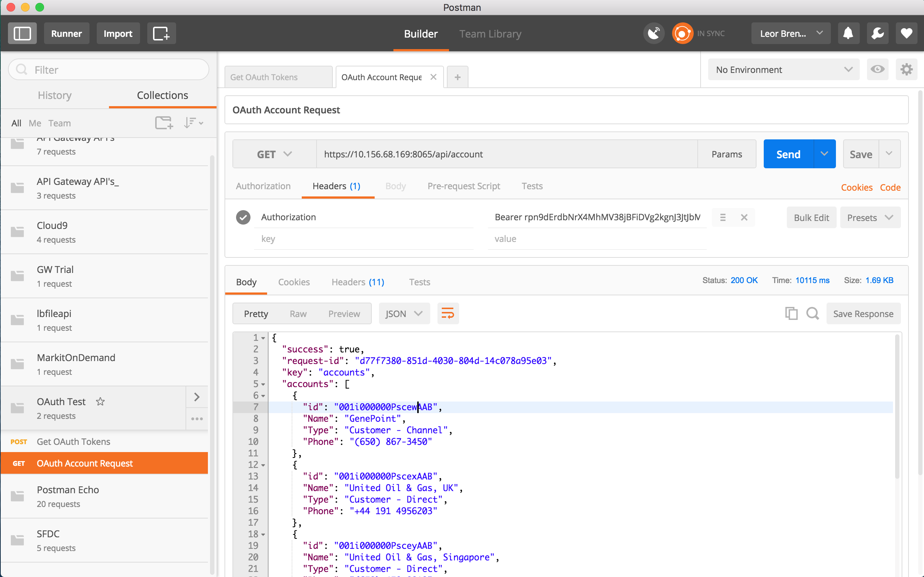The image size is (924, 577).
Task: Click the environment quick look eye
Action: point(877,69)
